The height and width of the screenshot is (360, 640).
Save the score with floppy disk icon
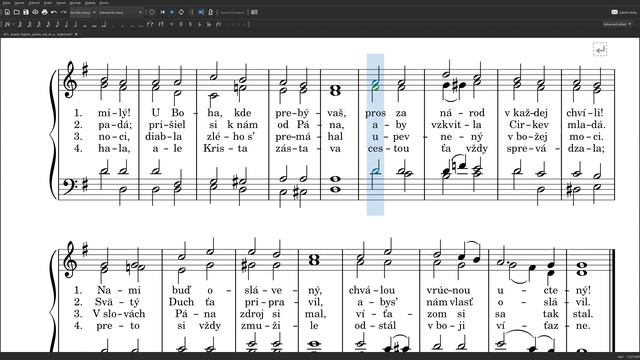click(x=26, y=12)
